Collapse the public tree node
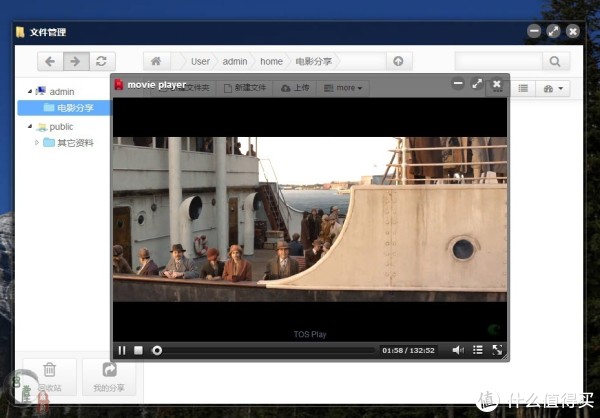The width and height of the screenshot is (600, 418). point(30,126)
